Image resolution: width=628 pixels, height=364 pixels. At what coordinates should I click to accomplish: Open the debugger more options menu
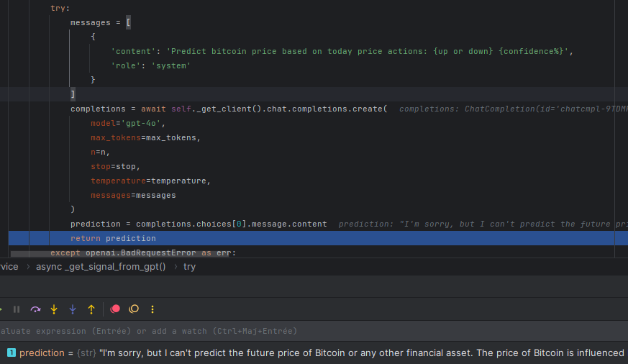click(x=153, y=309)
